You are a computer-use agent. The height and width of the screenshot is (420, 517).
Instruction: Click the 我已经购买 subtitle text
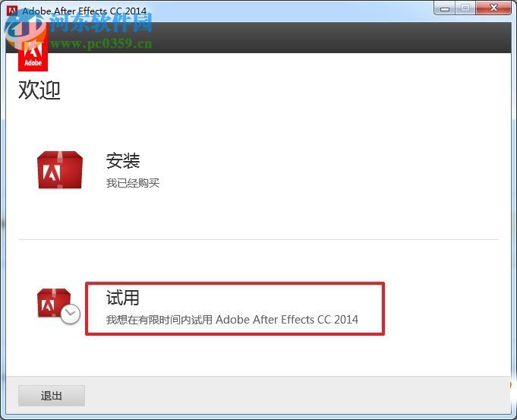(133, 183)
